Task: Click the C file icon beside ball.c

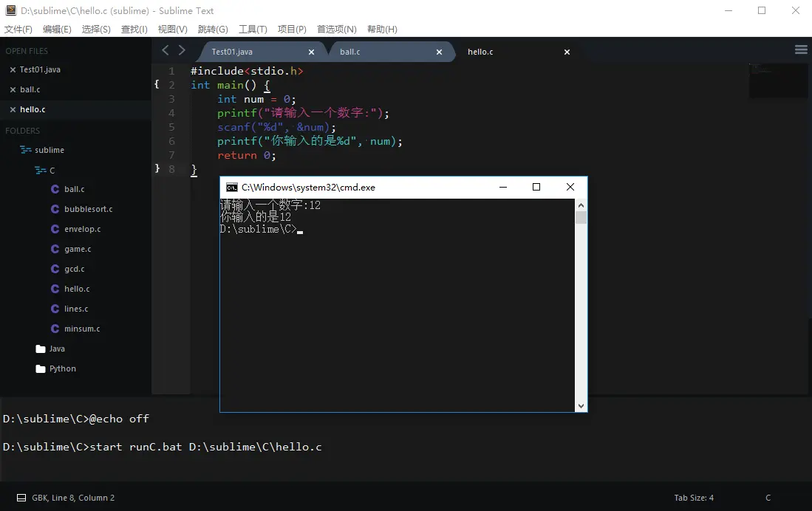Action: (x=55, y=190)
